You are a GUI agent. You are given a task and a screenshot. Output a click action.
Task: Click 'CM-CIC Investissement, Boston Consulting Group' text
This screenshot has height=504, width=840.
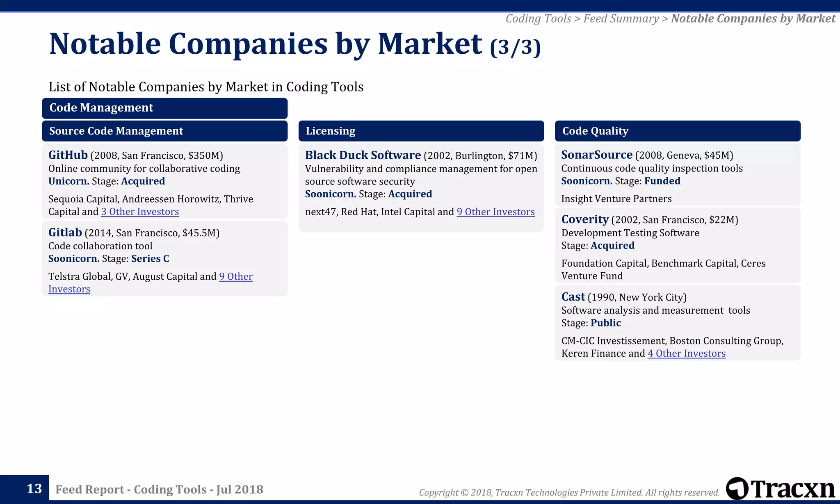[x=672, y=341]
